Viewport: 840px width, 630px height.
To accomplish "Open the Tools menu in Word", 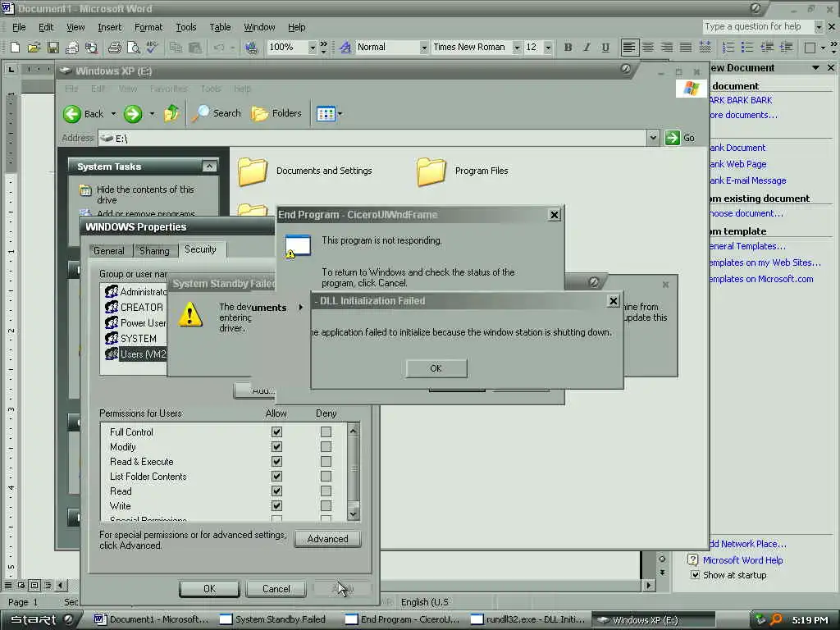I will pos(186,27).
